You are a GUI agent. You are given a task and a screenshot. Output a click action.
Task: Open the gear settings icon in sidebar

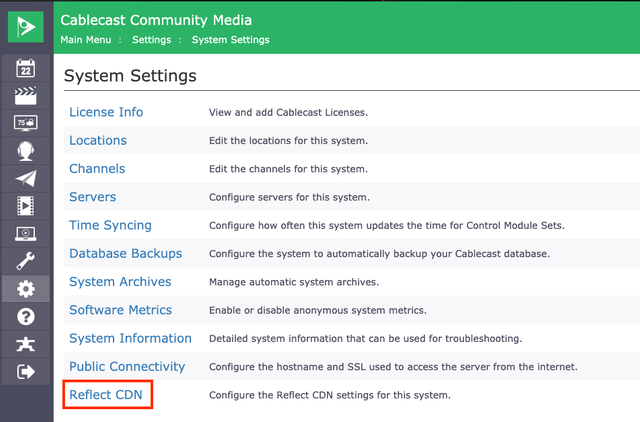[26, 289]
